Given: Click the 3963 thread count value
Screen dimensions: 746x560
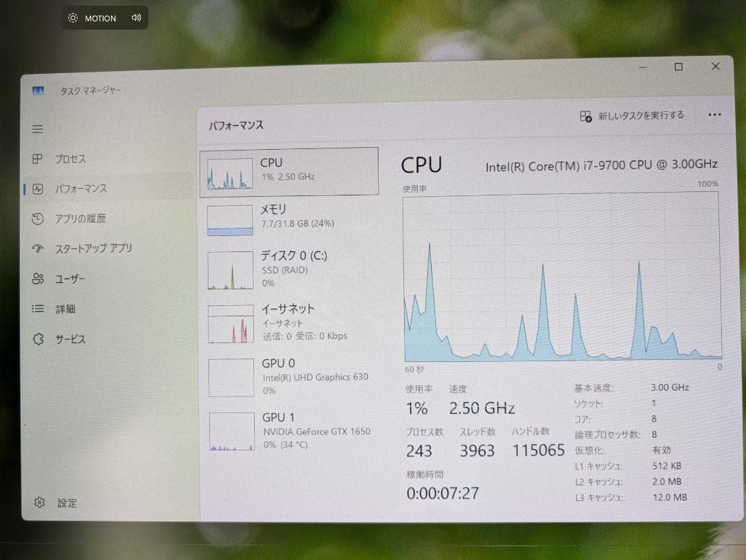Looking at the screenshot, I should pos(477,450).
